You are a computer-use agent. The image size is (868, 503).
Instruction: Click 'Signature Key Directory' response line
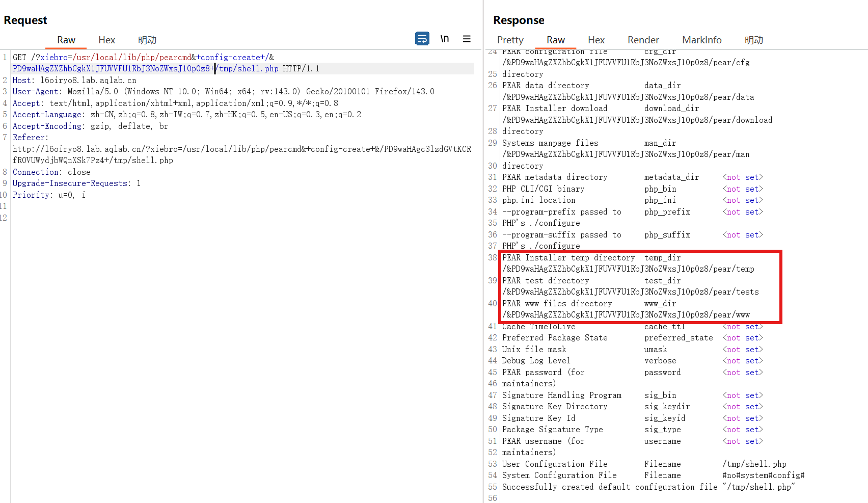[x=555, y=407]
